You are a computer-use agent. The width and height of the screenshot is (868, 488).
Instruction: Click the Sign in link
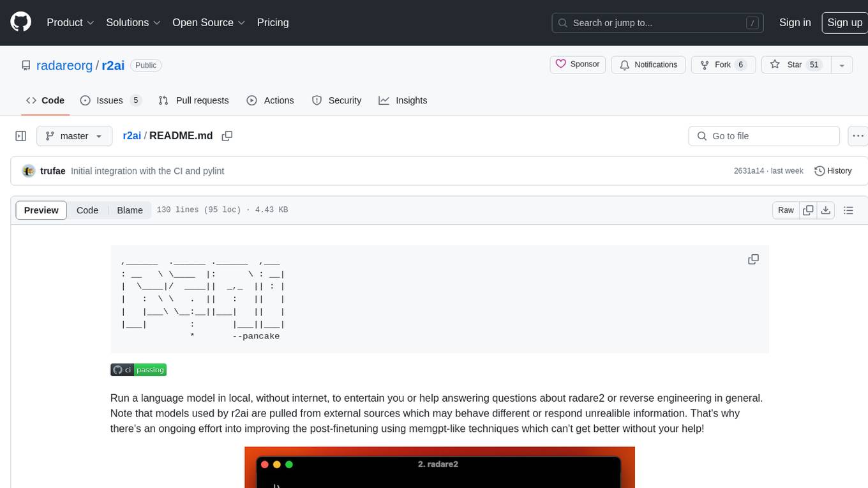[795, 22]
